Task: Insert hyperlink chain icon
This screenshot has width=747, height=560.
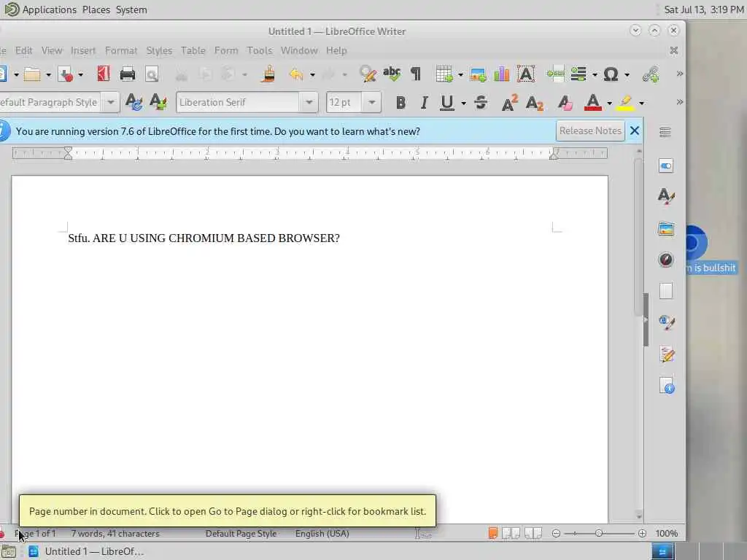Action: [x=651, y=74]
